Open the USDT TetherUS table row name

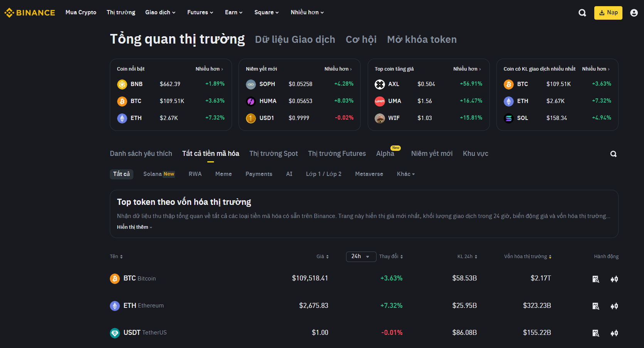pyautogui.click(x=145, y=333)
